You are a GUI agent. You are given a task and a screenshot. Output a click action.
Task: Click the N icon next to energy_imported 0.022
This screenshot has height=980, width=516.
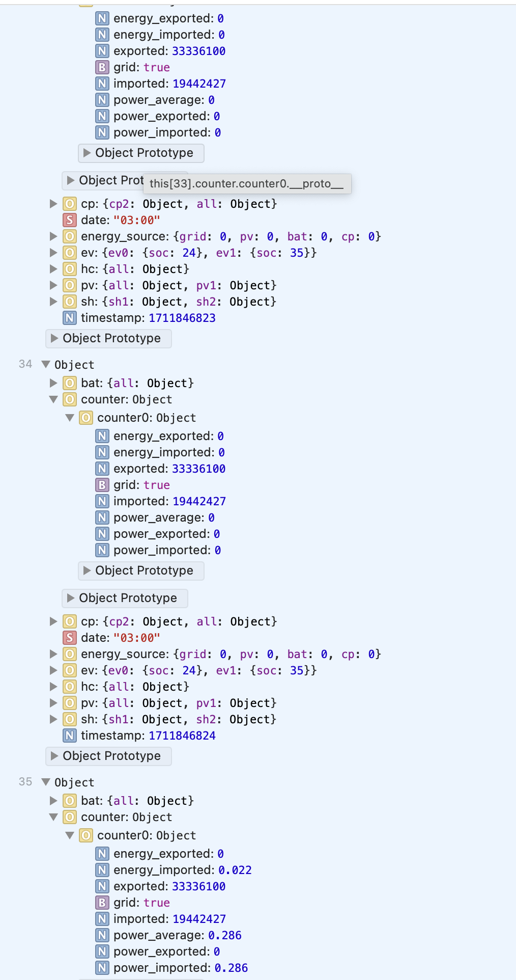coord(102,870)
